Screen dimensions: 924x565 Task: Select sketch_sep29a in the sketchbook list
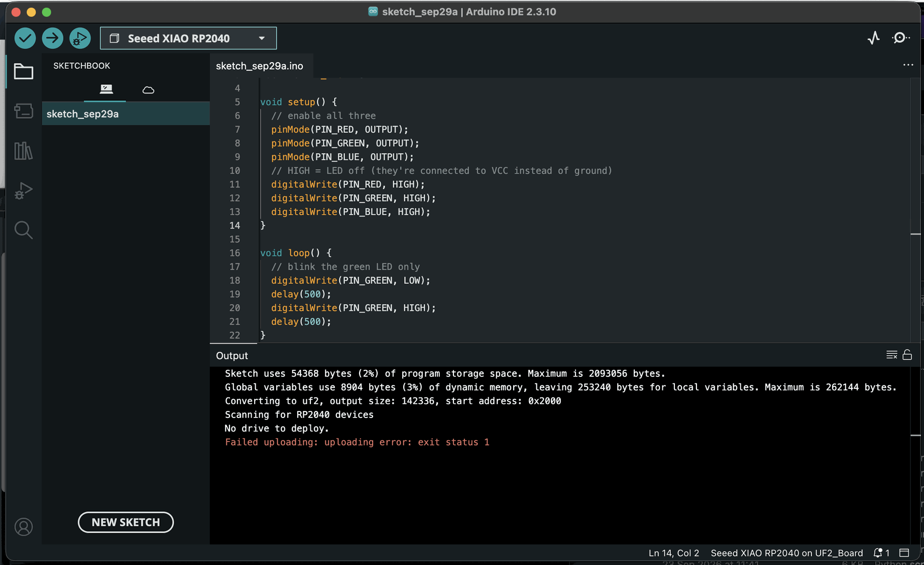[x=126, y=114]
